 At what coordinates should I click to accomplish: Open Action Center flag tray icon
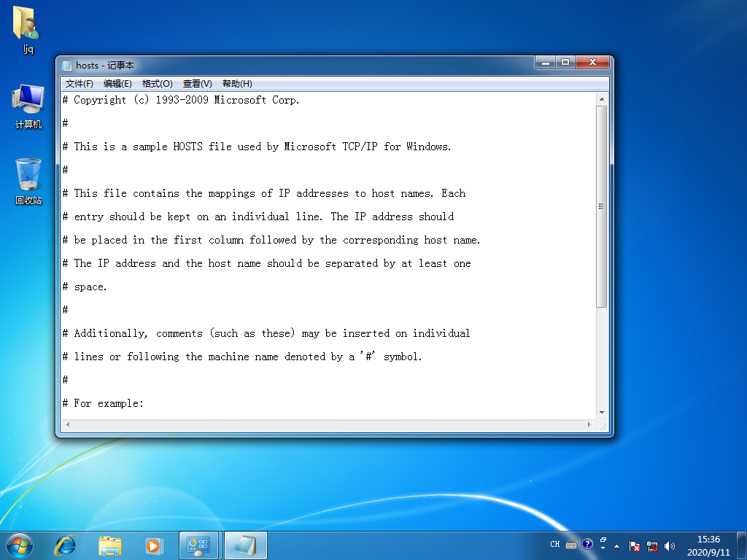[634, 545]
